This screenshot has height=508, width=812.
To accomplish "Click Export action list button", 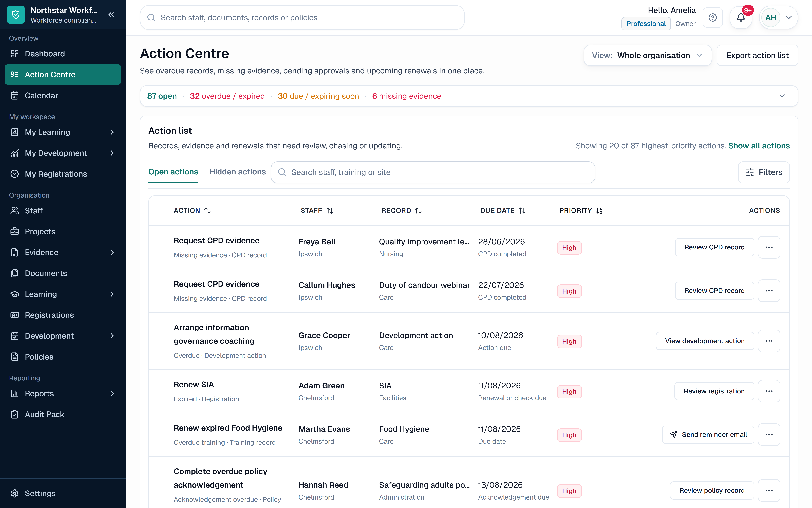I will point(757,55).
